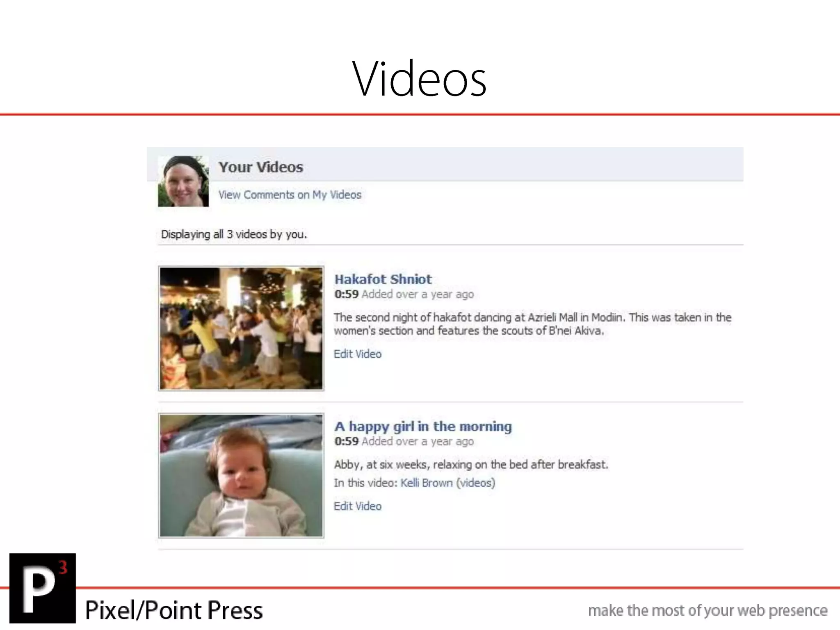Click Edit Video under Hakafot Shniot

(358, 354)
